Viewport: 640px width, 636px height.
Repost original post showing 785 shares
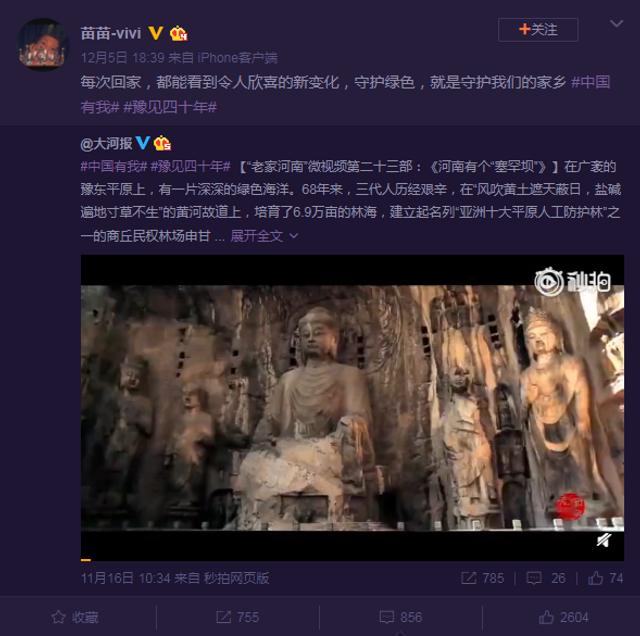pos(482,578)
